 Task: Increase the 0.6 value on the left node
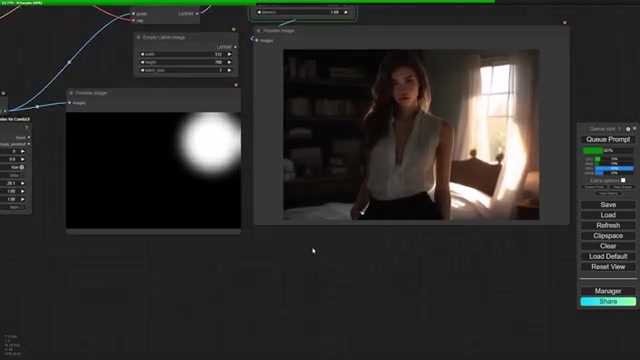22,159
